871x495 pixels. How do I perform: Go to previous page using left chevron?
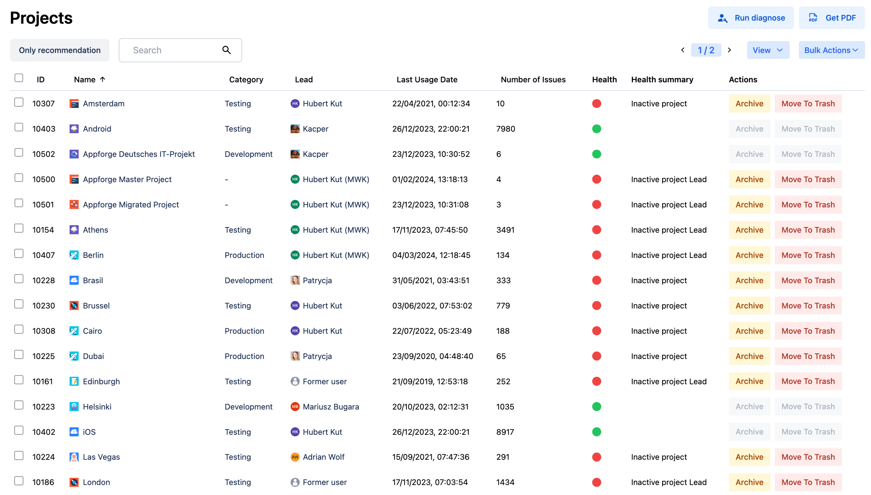[683, 50]
